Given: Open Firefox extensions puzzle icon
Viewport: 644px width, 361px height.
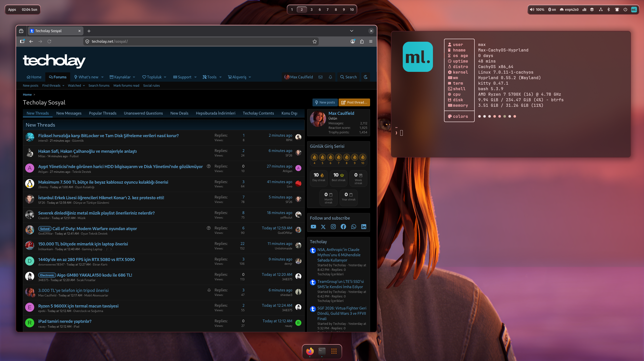Looking at the screenshot, I should (362, 41).
